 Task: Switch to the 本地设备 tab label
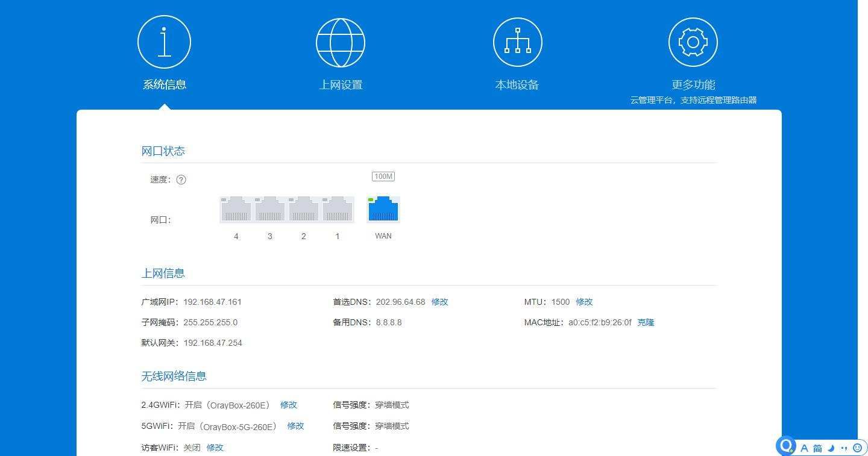coord(517,85)
